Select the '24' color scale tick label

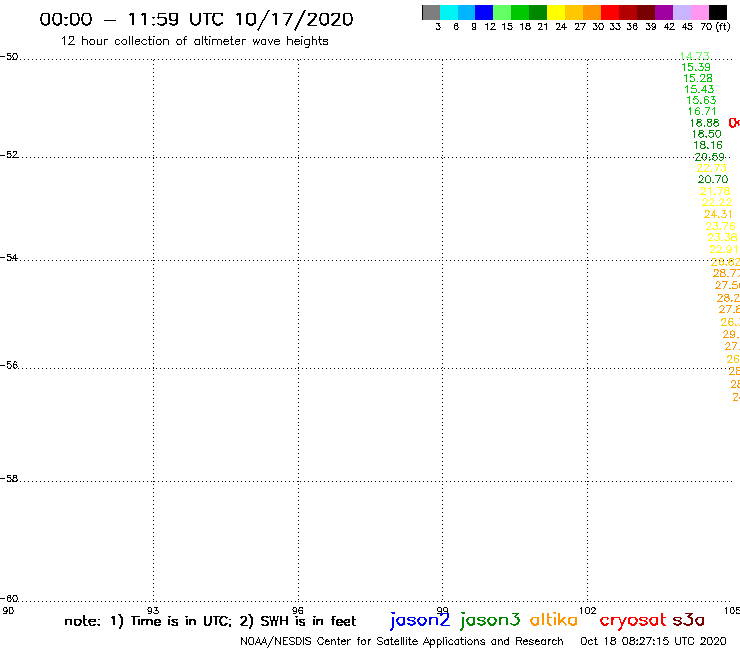pyautogui.click(x=561, y=27)
